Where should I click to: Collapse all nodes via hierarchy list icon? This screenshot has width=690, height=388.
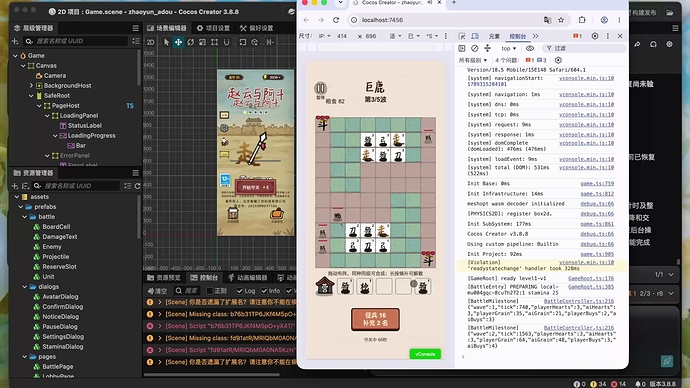click(x=136, y=41)
